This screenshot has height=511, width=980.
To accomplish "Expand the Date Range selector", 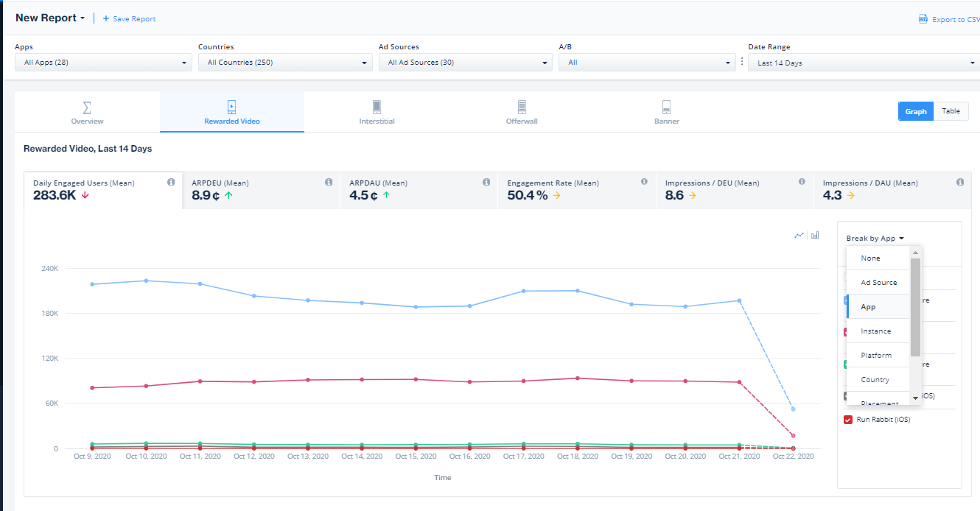I will pyautogui.click(x=862, y=63).
